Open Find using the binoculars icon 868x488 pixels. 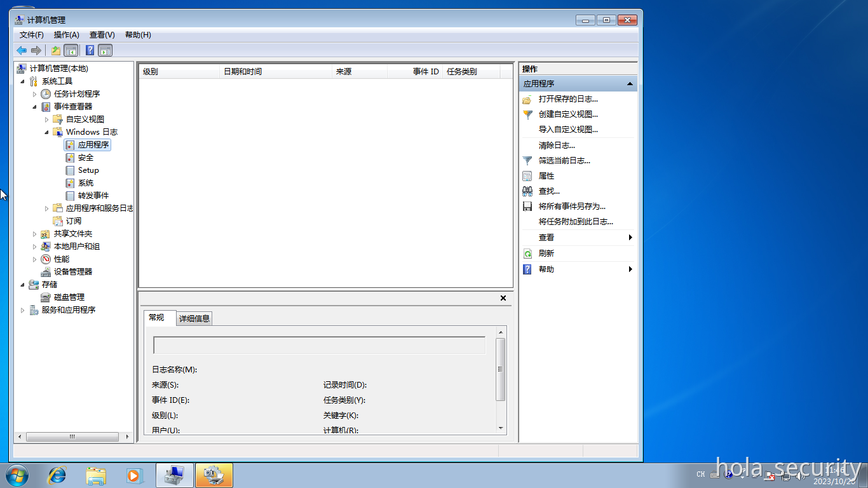point(526,191)
